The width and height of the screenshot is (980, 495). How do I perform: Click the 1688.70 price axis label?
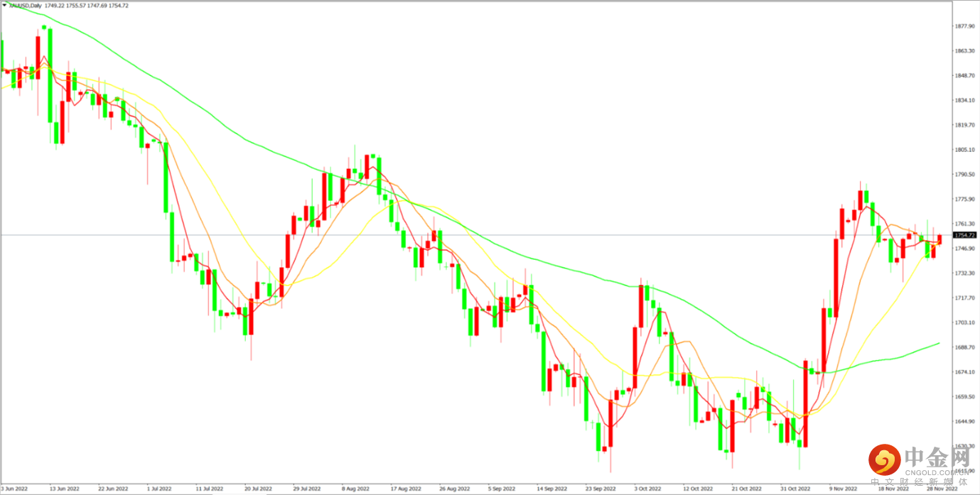964,347
